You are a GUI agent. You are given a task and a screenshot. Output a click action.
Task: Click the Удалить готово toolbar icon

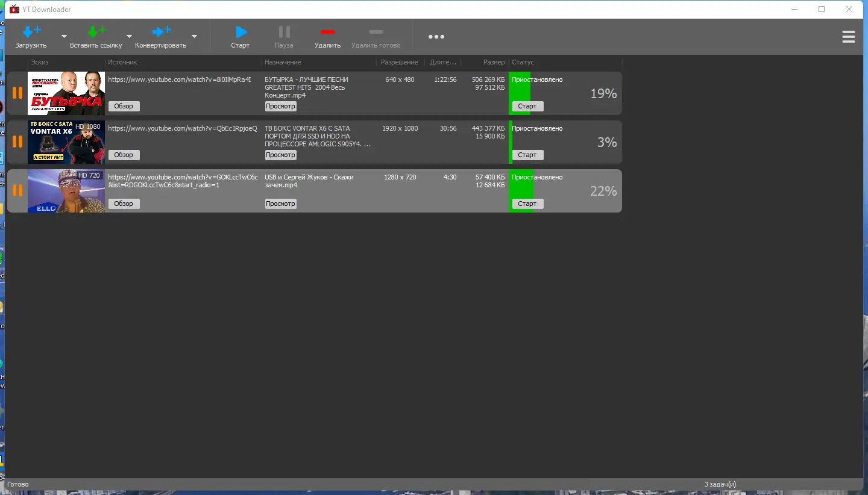tap(376, 32)
